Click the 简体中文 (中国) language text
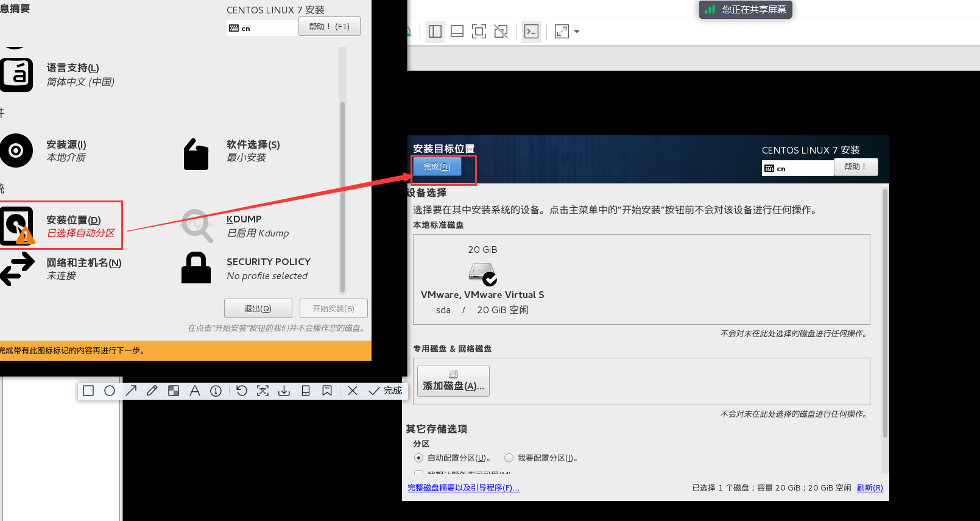 [80, 82]
